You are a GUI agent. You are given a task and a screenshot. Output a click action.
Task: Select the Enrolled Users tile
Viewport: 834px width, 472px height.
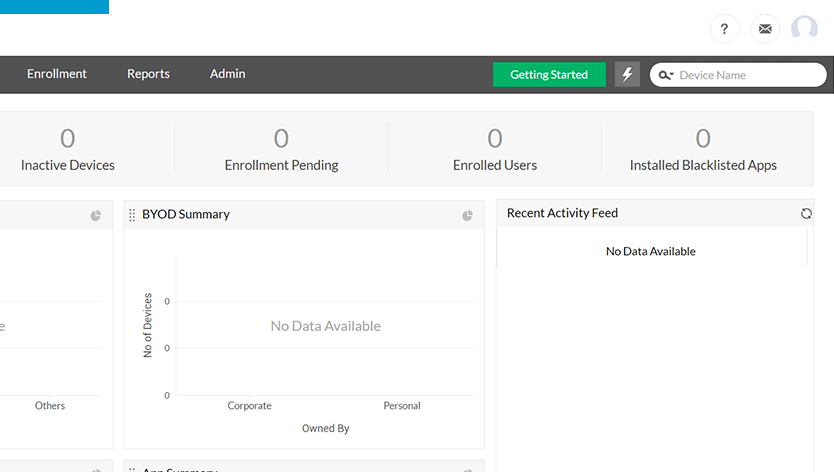[x=495, y=148]
